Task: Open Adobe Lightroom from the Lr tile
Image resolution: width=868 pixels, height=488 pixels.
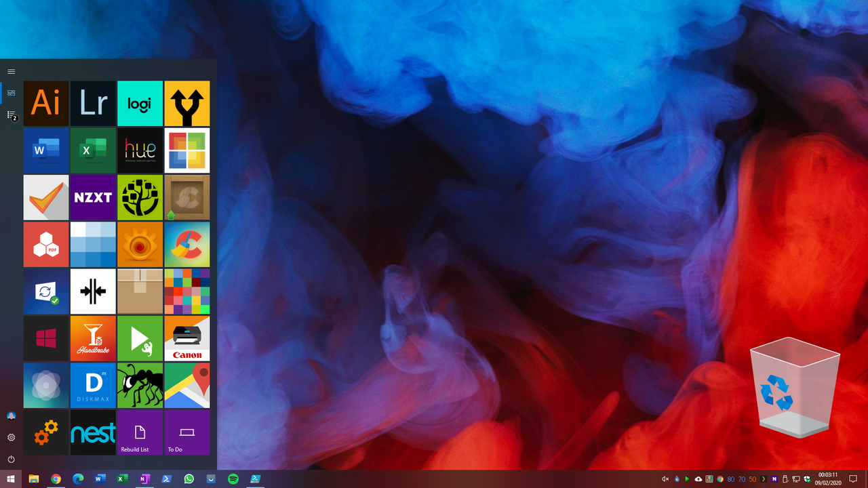Action: [93, 103]
